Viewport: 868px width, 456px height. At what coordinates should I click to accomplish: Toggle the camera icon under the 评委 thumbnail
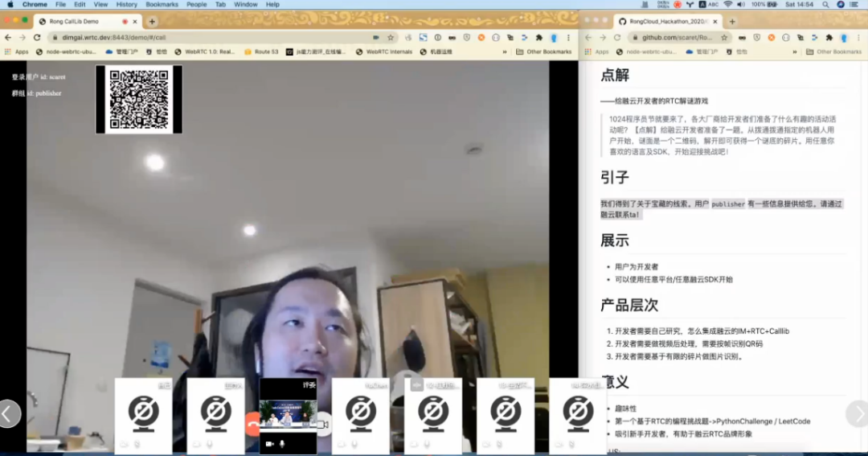pos(269,444)
